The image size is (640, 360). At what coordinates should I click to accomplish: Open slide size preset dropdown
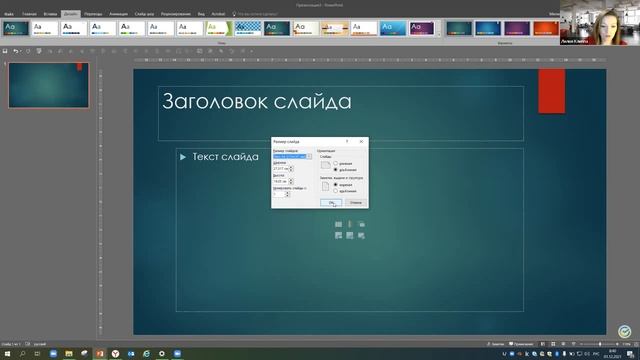[309, 156]
